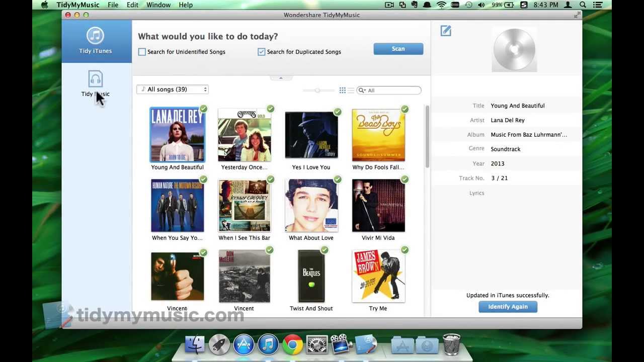
Task: Disable Search for Duplicated Songs
Action: 261,52
